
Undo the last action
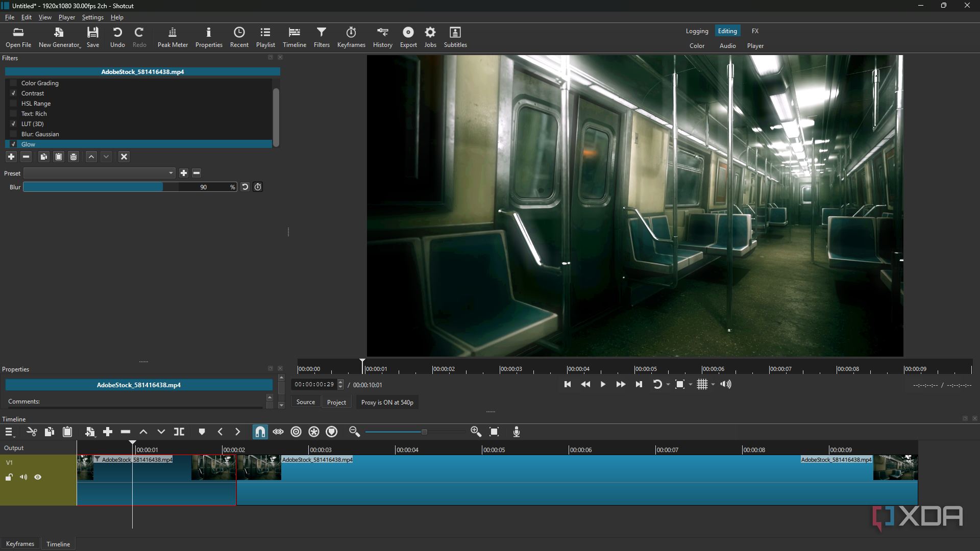click(x=117, y=37)
